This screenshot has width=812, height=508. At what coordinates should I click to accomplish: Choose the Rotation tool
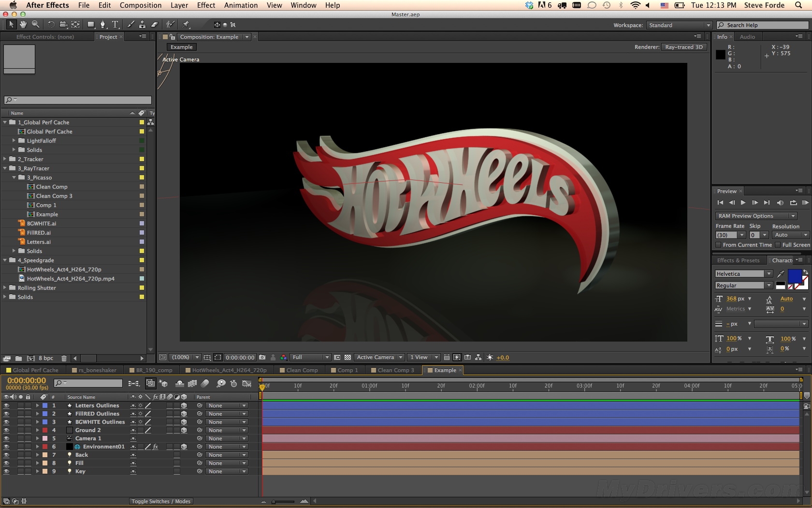[51, 24]
